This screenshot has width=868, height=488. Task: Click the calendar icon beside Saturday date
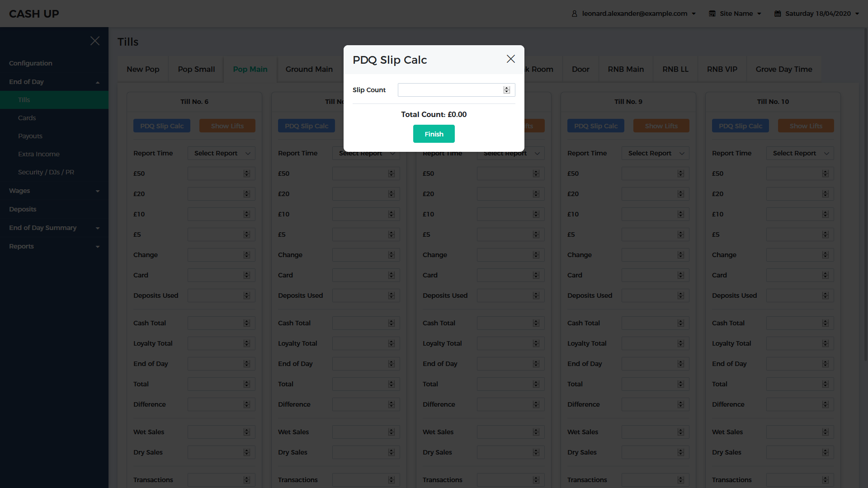point(778,14)
